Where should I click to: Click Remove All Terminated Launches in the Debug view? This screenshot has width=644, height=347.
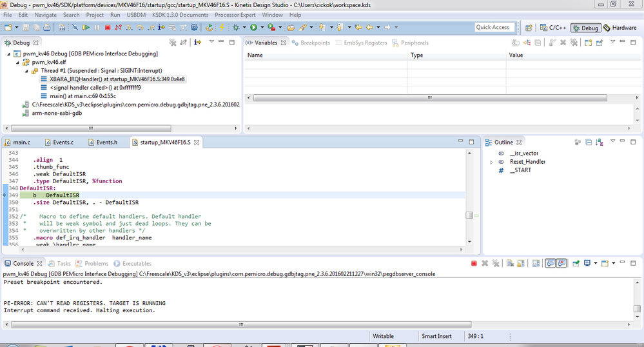173,43
